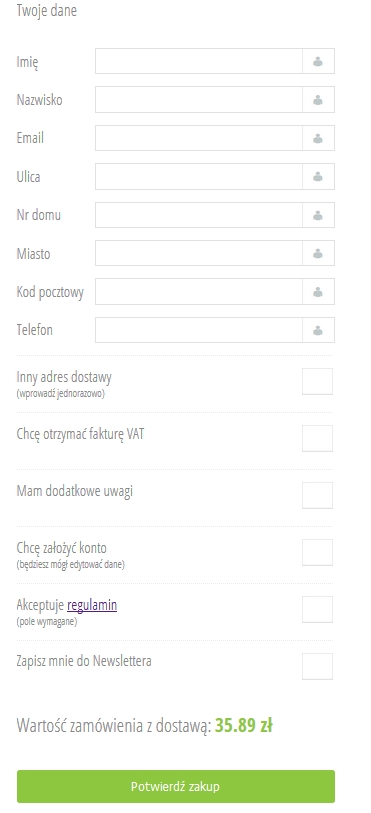Focus the Imię input field
The width and height of the screenshot is (371, 813).
(x=199, y=61)
